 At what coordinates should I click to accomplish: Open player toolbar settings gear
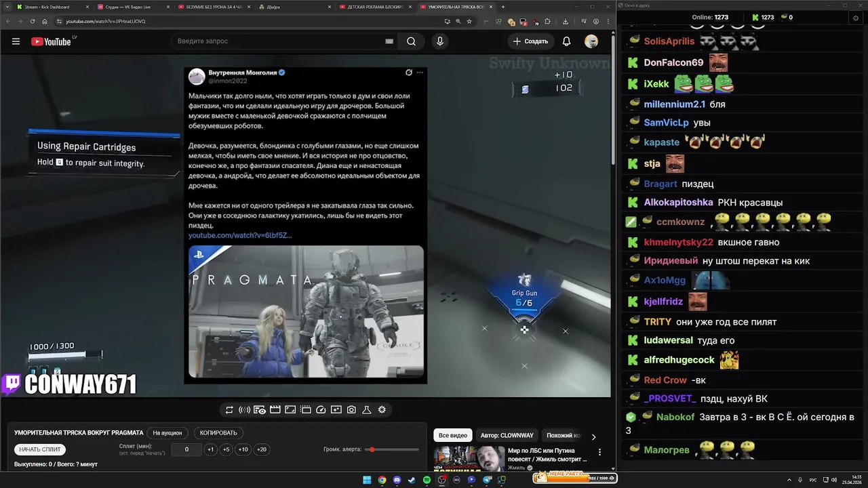[382, 410]
